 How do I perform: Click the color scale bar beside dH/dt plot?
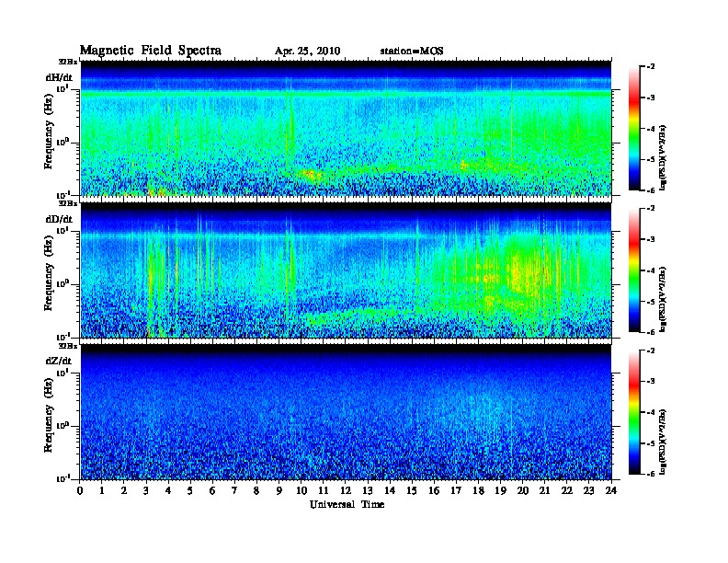[634, 129]
